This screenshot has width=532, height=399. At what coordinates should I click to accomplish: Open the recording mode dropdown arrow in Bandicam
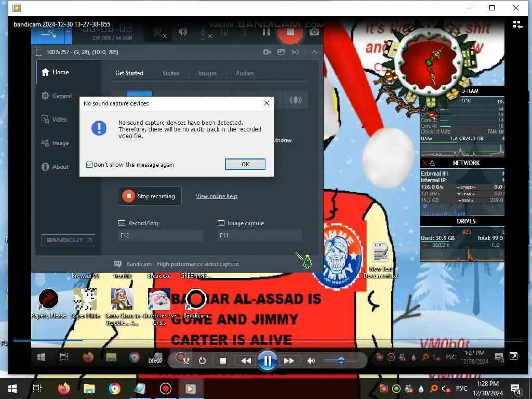coord(68,33)
